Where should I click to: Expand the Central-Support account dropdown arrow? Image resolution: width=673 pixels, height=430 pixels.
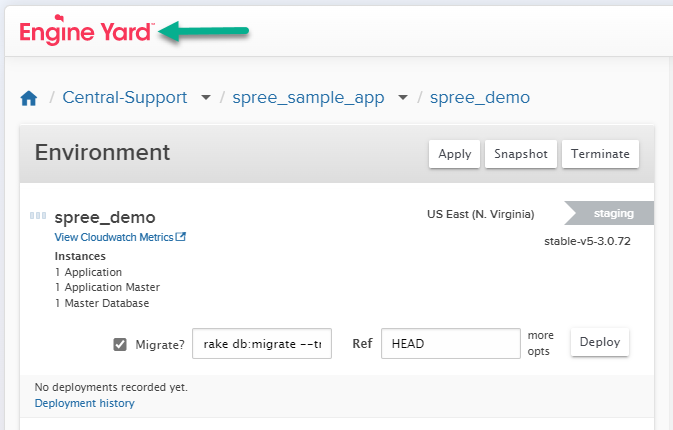(205, 98)
